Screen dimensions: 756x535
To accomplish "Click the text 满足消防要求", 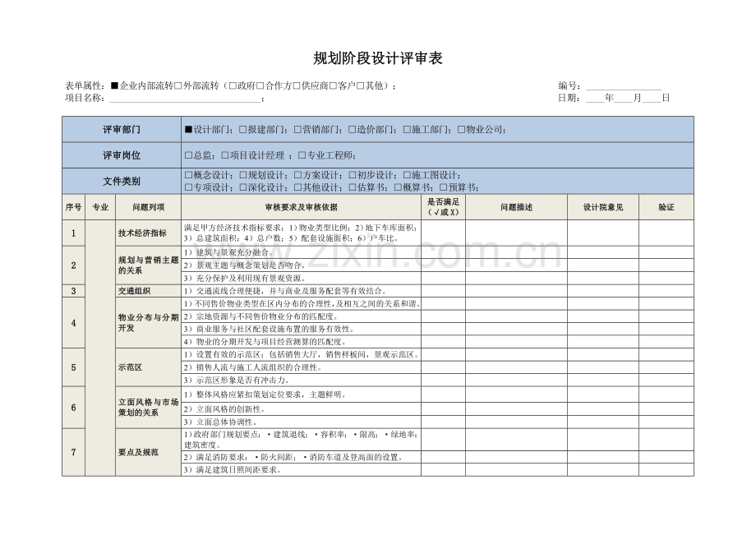I will tap(220, 458).
